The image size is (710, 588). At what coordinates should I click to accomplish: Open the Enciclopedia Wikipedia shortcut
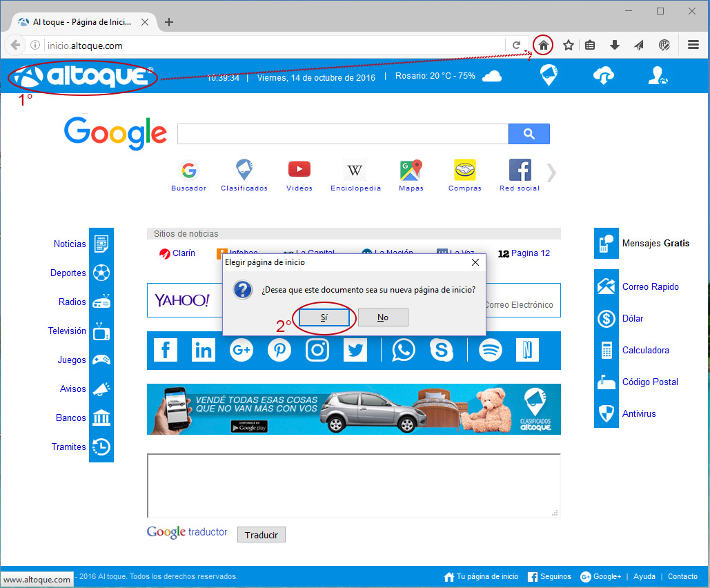pyautogui.click(x=355, y=176)
